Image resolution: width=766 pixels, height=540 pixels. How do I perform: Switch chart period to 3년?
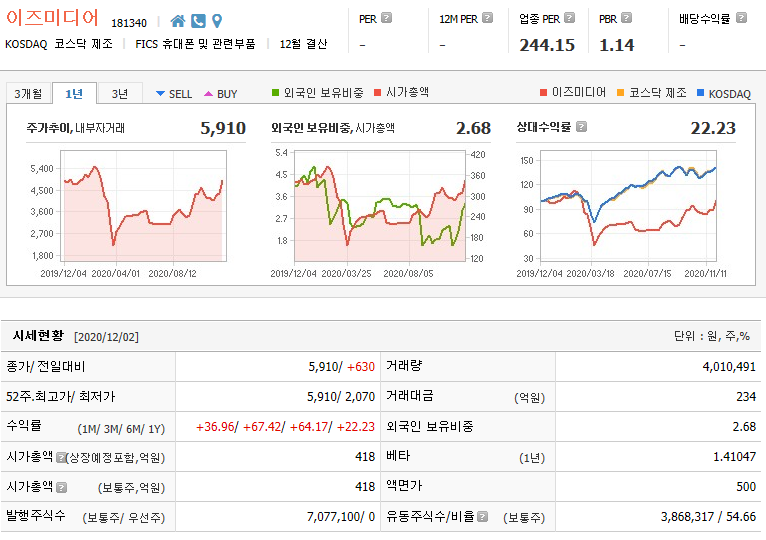tap(120, 93)
